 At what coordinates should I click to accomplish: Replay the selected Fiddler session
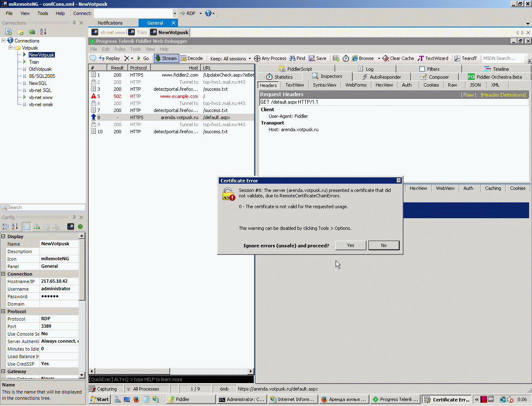pos(109,58)
